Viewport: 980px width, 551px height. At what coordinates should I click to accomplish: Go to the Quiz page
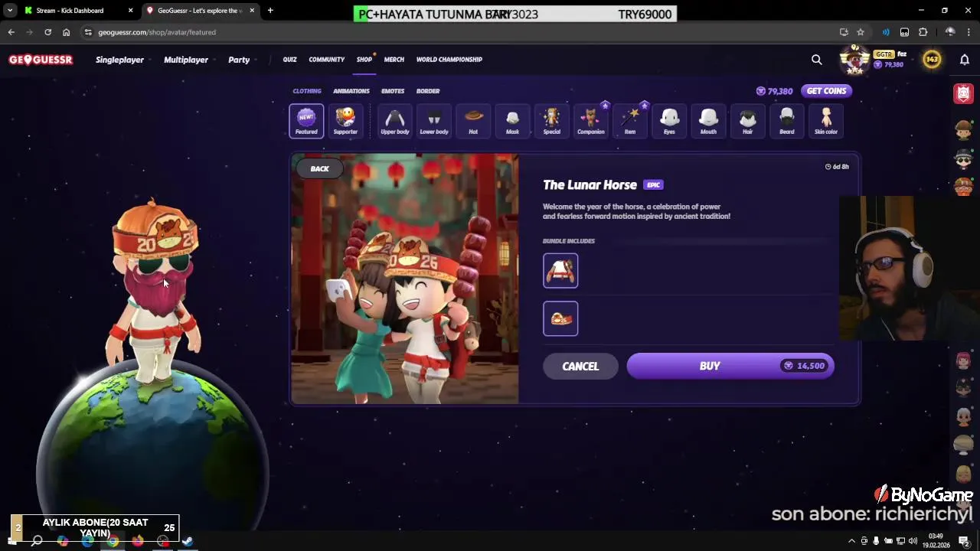(x=289, y=60)
